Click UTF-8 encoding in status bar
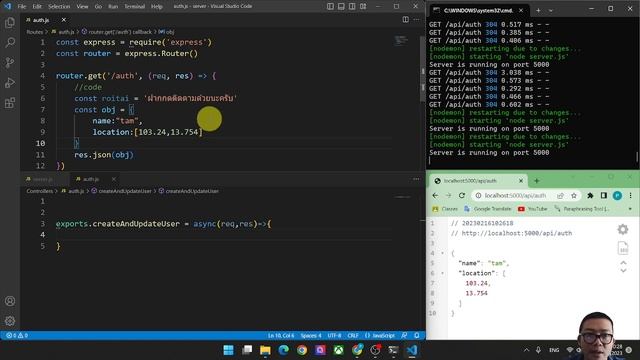Screen dimensions: 640x360 334,336
